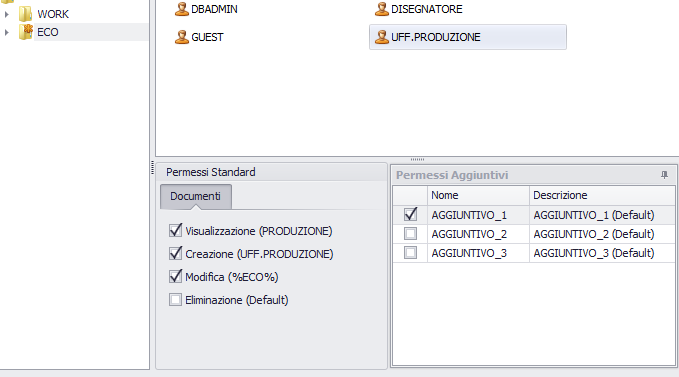Expand the WORK tree node
679x377 pixels.
[6, 14]
